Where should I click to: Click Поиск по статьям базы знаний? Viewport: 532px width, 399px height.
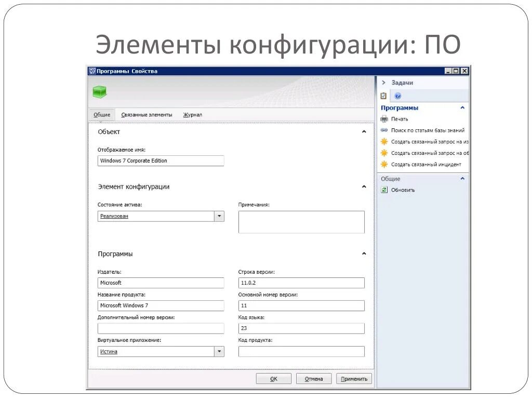(x=428, y=130)
